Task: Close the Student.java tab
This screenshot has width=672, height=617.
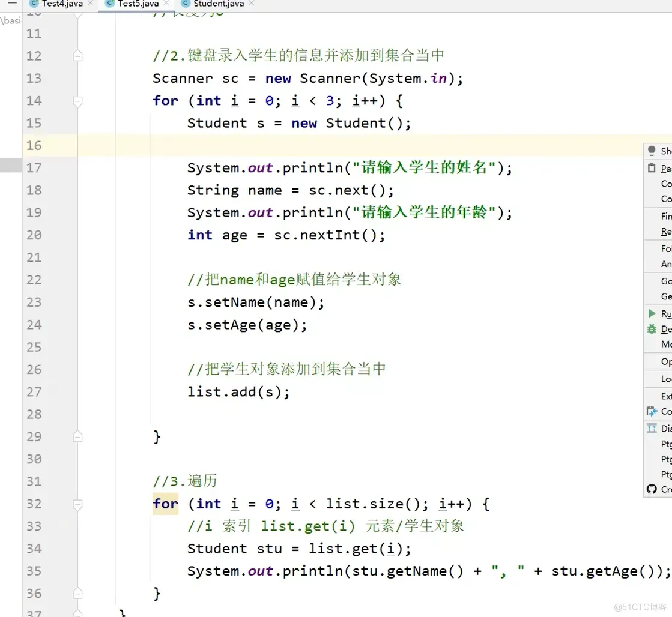Action: click(252, 3)
